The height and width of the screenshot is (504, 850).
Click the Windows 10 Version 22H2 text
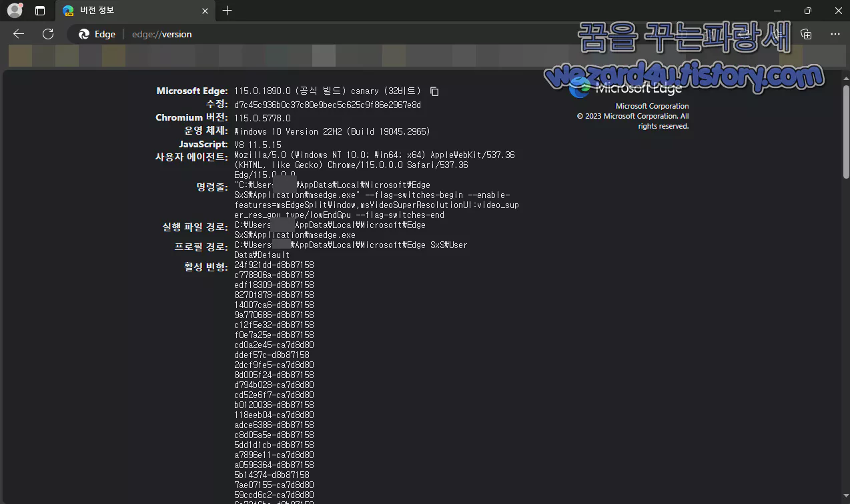click(x=332, y=131)
